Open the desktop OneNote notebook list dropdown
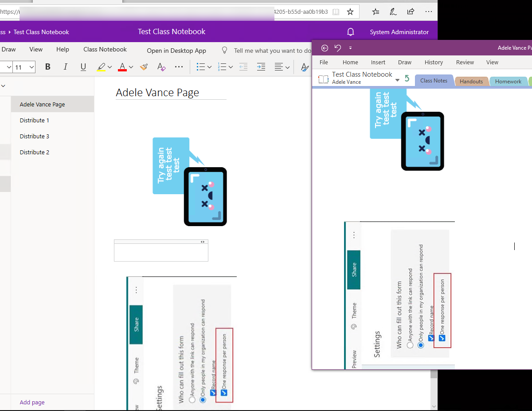 [397, 80]
